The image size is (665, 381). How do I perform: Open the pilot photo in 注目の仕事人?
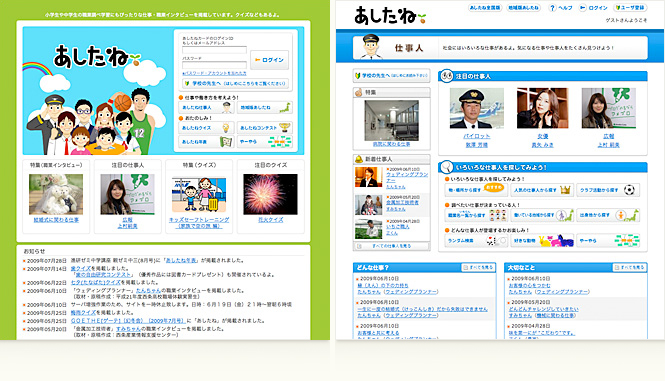coord(477,108)
